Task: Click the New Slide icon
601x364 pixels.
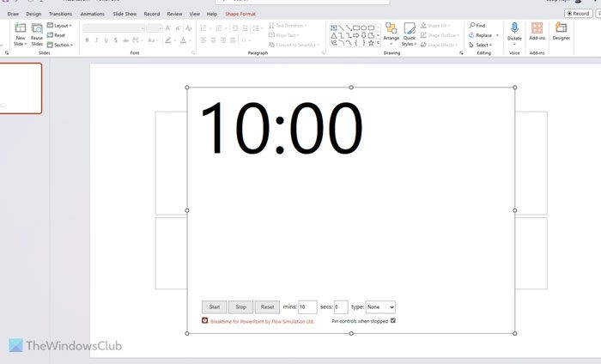Action: [20, 28]
